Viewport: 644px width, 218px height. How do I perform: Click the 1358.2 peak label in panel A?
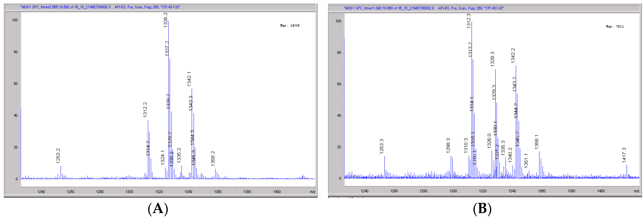(213, 158)
